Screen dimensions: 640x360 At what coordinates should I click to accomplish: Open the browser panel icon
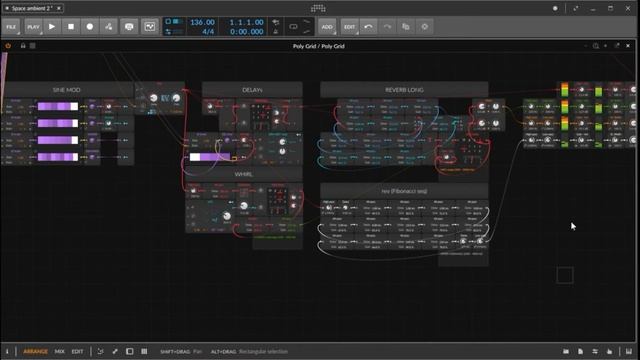click(566, 351)
